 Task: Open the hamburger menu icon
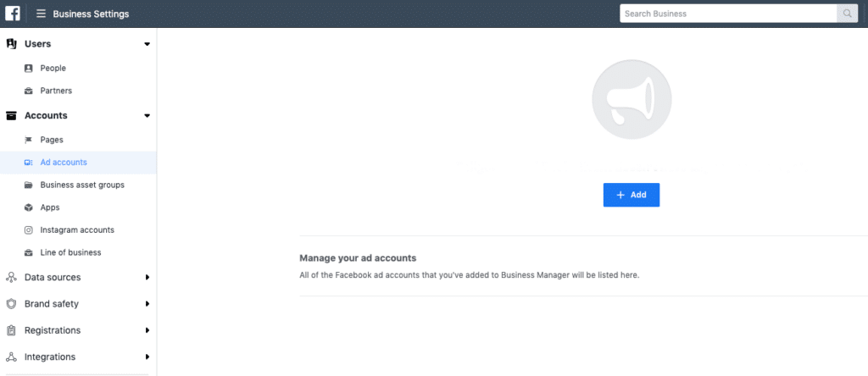point(41,14)
